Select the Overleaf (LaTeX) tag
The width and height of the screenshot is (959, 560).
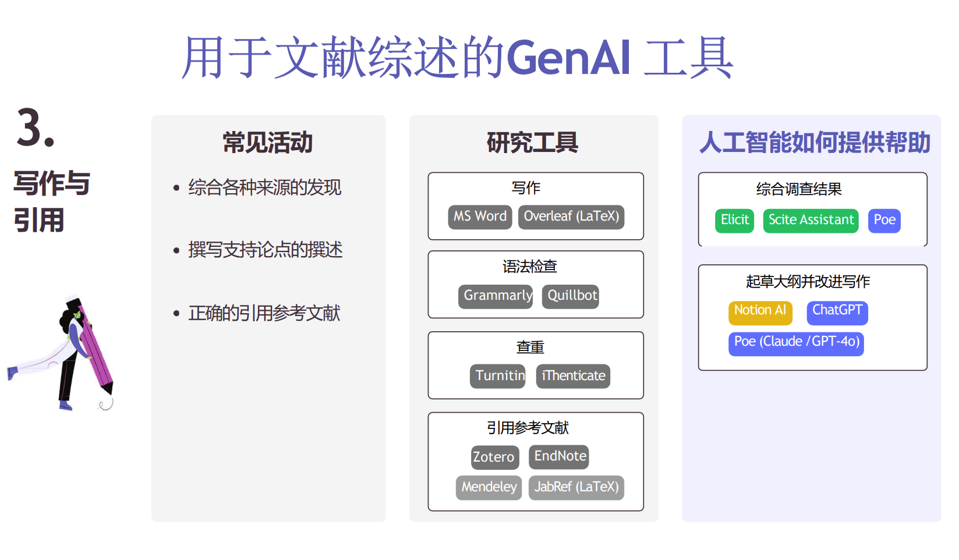(x=571, y=217)
